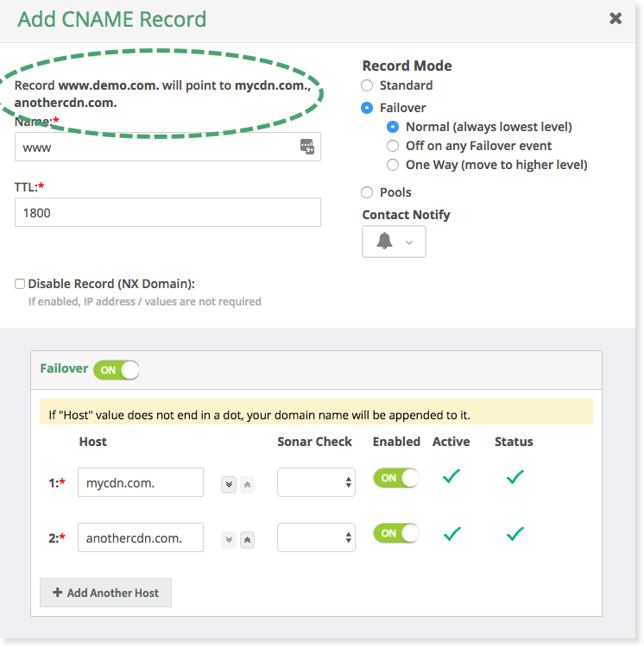Open the Contact Notify bell dropdown
Viewport: 644px width, 647px height.
[x=394, y=242]
